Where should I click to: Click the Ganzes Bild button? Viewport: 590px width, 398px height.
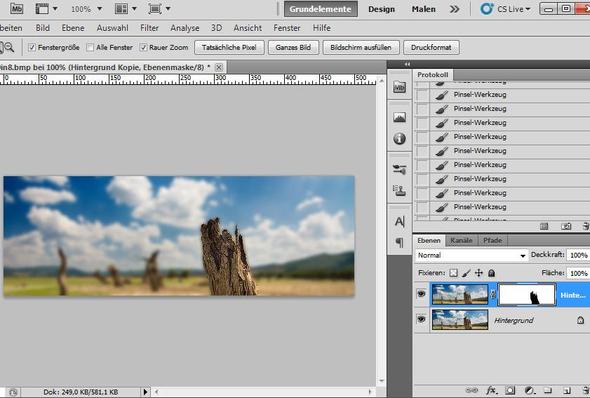click(x=293, y=47)
